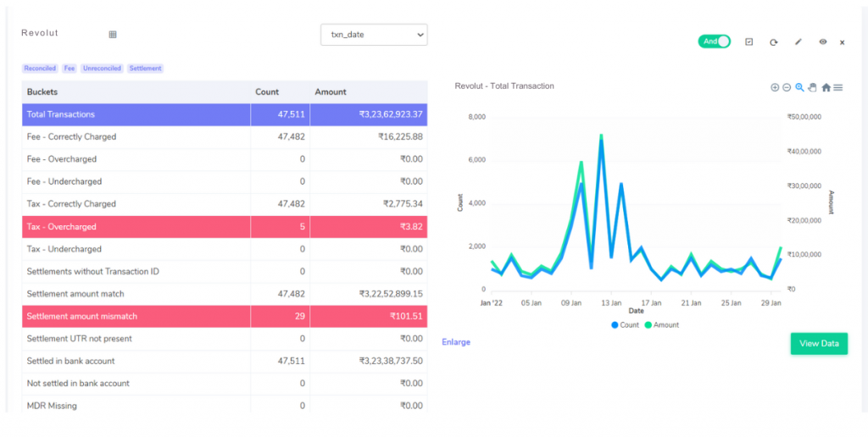Click the Enlarge link
868x437 pixels.
point(456,342)
